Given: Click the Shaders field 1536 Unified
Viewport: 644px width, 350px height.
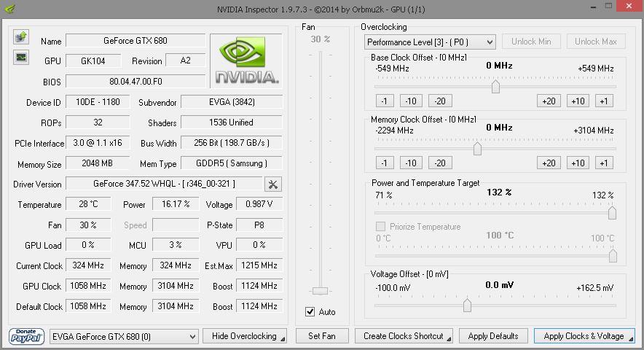Looking at the screenshot, I should click(x=232, y=122).
